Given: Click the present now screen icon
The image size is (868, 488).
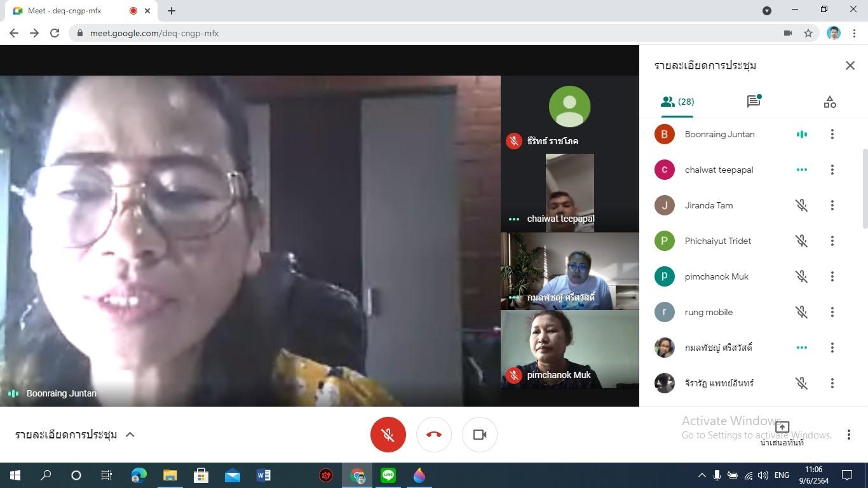Looking at the screenshot, I should [782, 428].
